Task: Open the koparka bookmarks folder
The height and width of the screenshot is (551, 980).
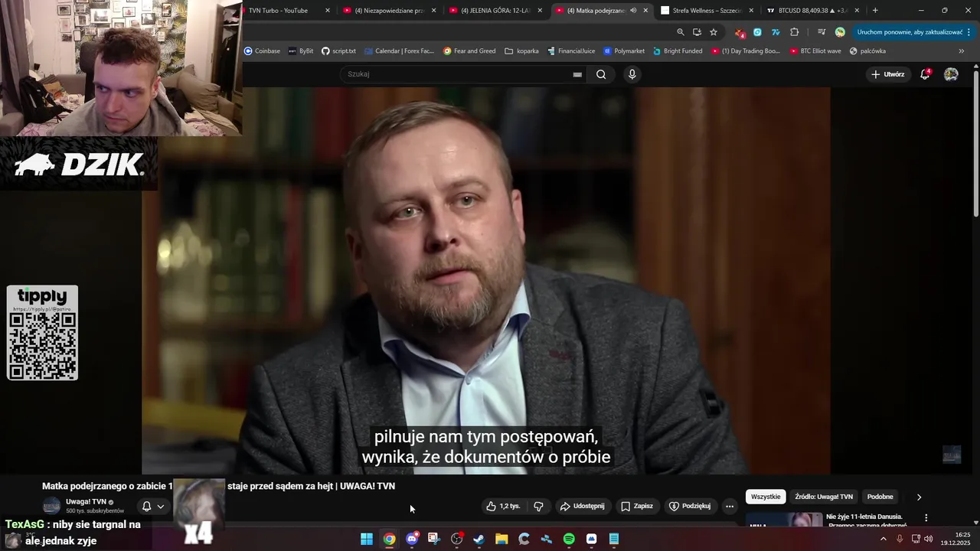Action: pos(521,51)
